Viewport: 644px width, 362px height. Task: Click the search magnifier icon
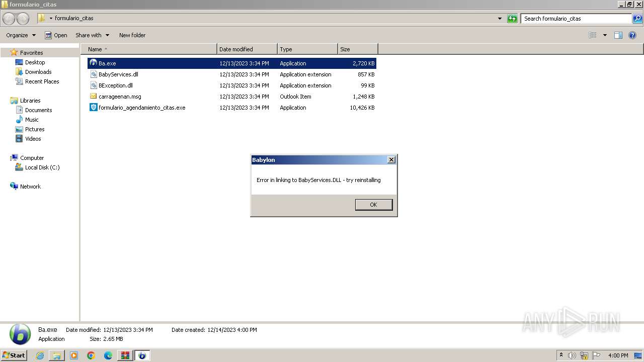(x=637, y=19)
